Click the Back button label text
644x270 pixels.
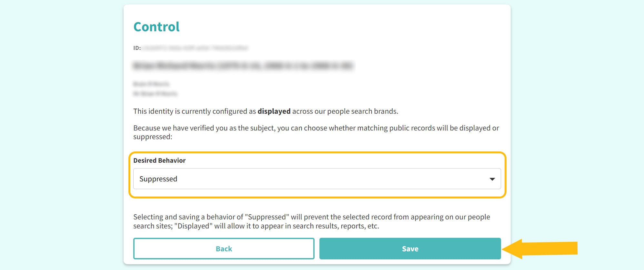click(x=224, y=248)
